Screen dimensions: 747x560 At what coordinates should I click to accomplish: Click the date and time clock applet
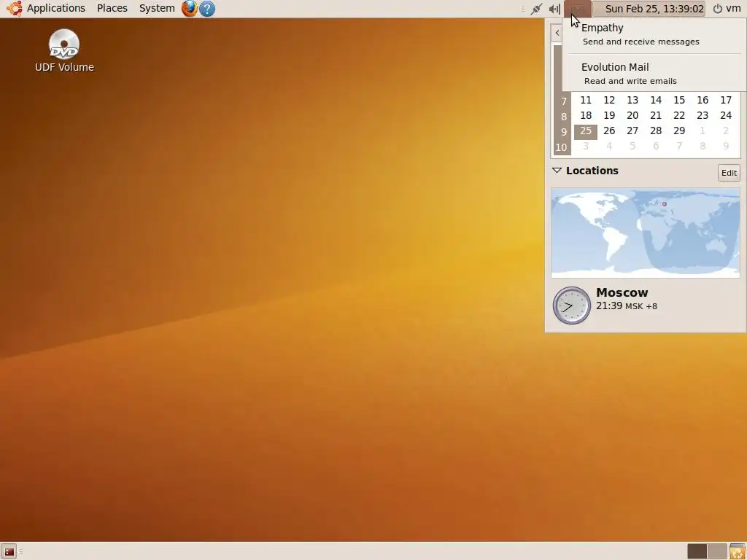[x=649, y=9]
